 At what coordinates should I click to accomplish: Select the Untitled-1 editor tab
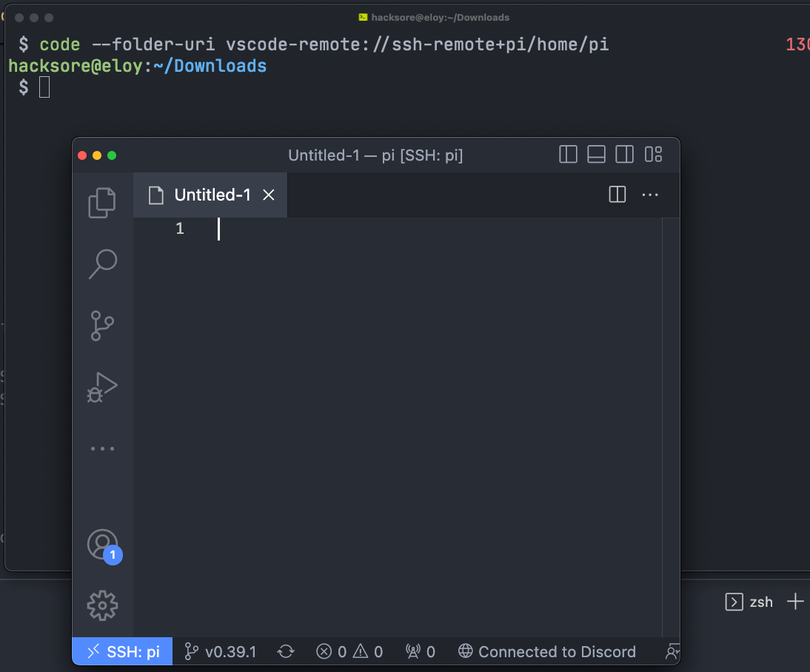point(210,195)
